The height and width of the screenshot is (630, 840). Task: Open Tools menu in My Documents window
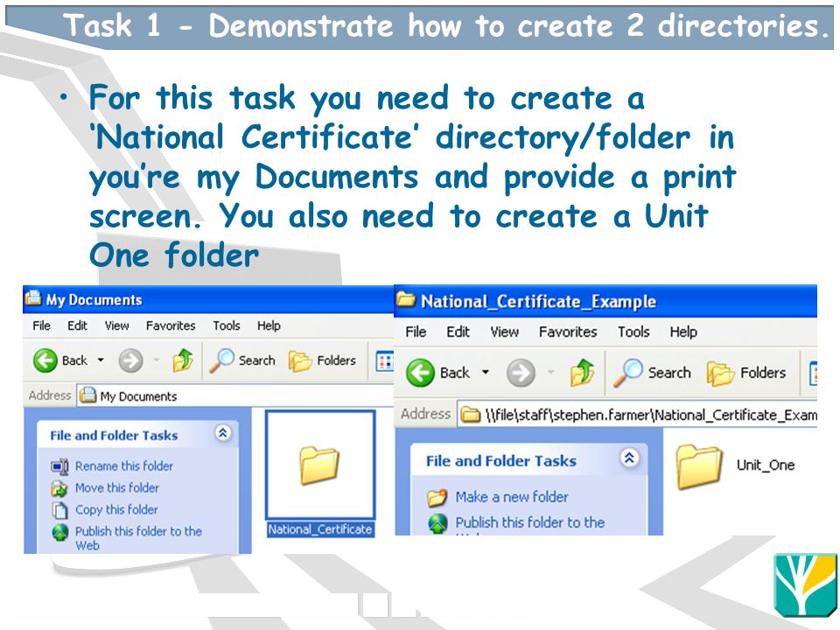pyautogui.click(x=227, y=325)
